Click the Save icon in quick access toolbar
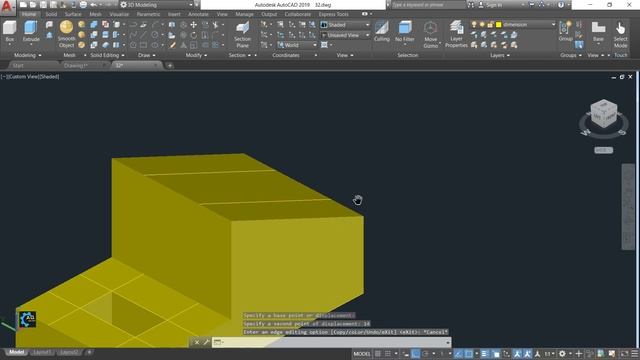 (x=43, y=5)
